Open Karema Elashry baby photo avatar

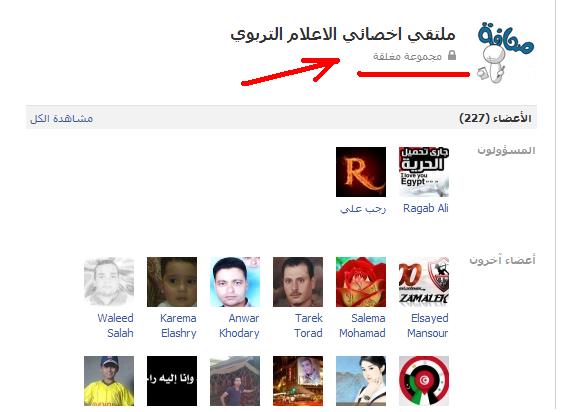point(172,282)
